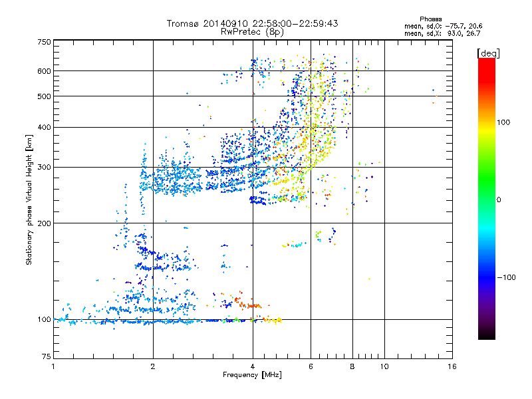Click the colorbar '100' tick label
The image size is (532, 399).
pos(503,122)
